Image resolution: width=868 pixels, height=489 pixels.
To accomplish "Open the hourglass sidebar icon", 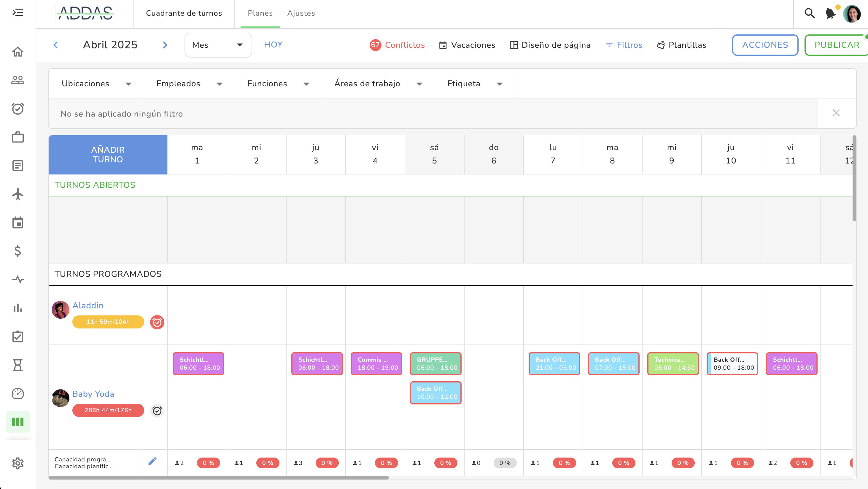I will [18, 365].
